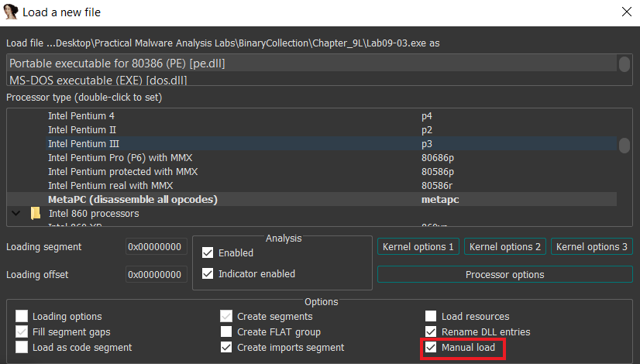
Task: Collapse the Intel 860 processors tree group
Action: [x=15, y=213]
